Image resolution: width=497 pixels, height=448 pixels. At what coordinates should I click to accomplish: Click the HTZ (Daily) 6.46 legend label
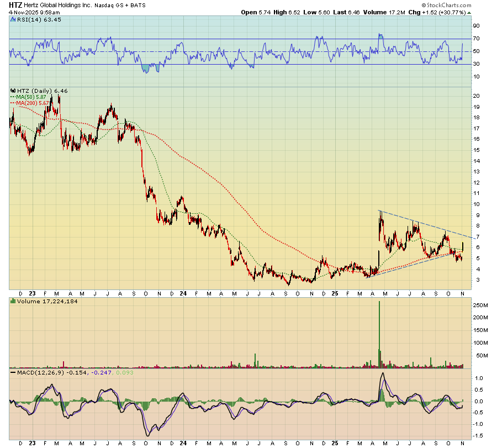42,91
